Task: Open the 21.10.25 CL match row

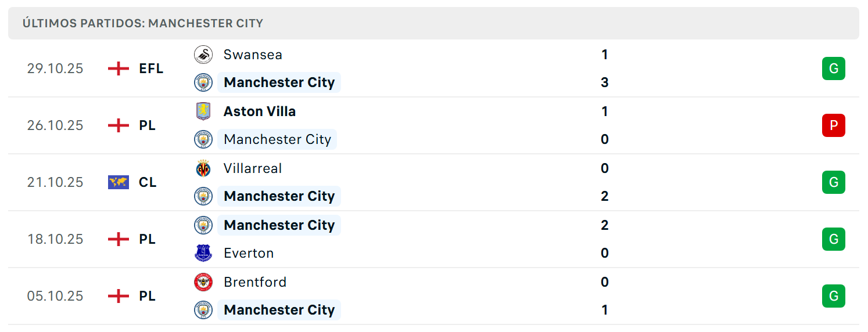Action: point(433,182)
